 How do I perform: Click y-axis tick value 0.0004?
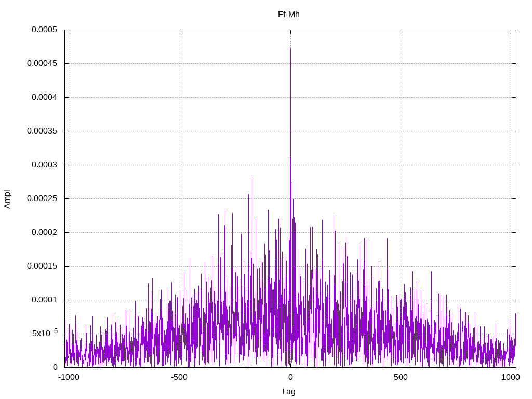click(45, 97)
